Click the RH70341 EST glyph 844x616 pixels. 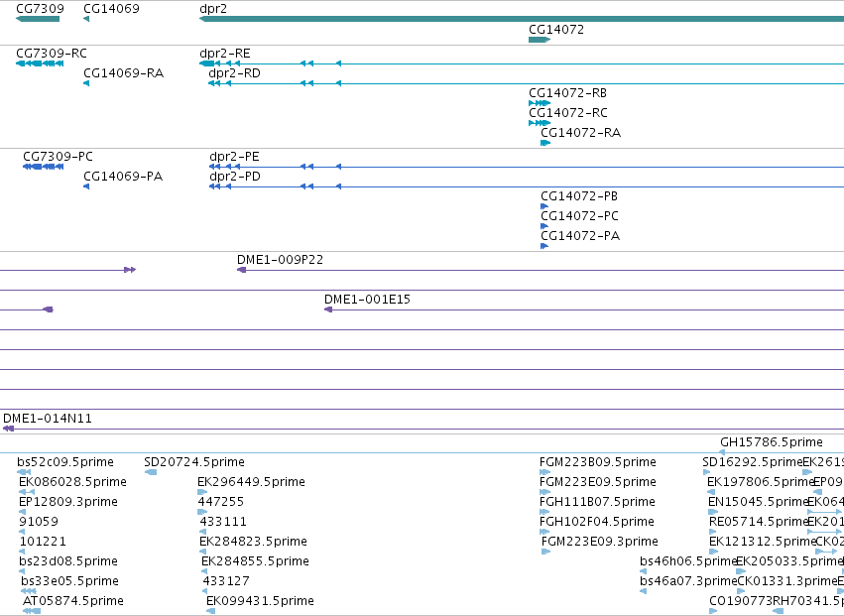pos(778,612)
